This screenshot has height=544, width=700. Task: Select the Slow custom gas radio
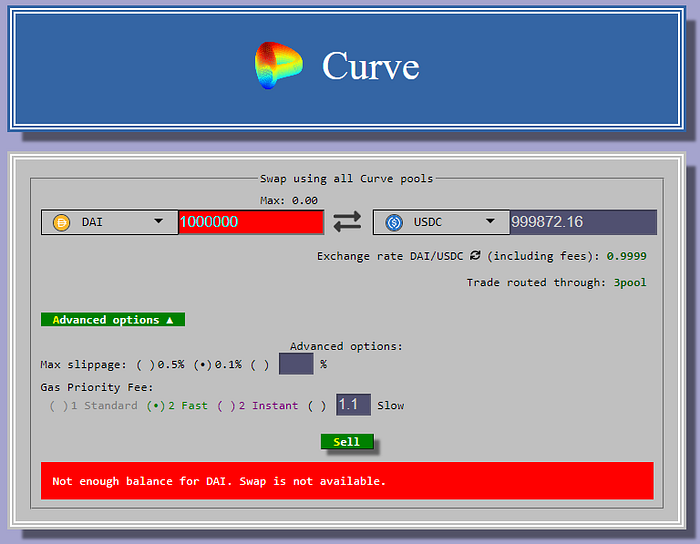coord(316,406)
